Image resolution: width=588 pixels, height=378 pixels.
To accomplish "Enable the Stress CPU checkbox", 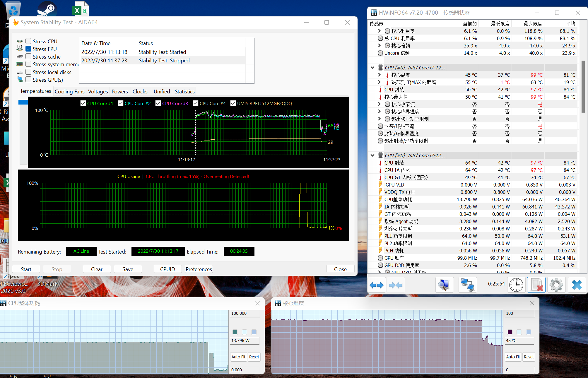I will 28,41.
